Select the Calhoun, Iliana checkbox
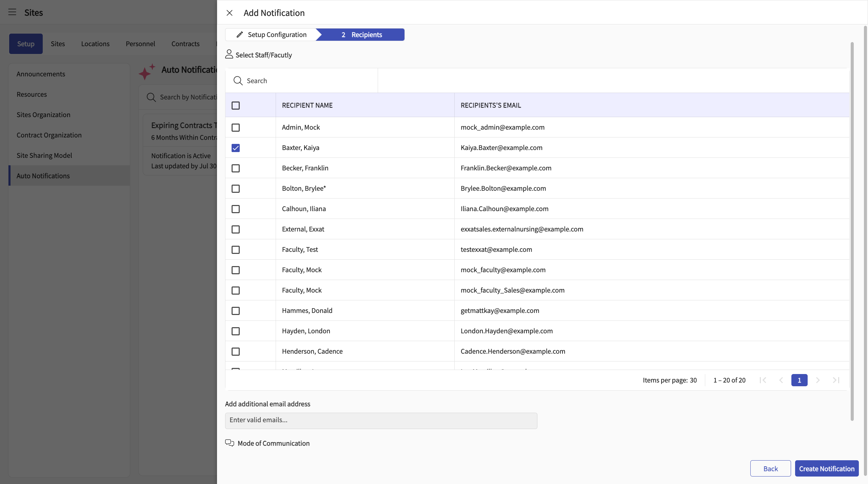This screenshot has width=868, height=484. 236,209
